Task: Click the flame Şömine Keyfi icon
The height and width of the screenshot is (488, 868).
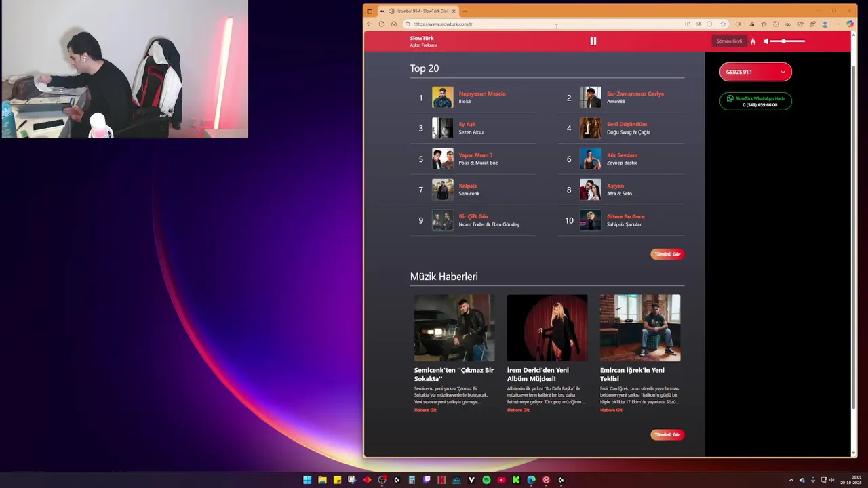Action: point(753,41)
